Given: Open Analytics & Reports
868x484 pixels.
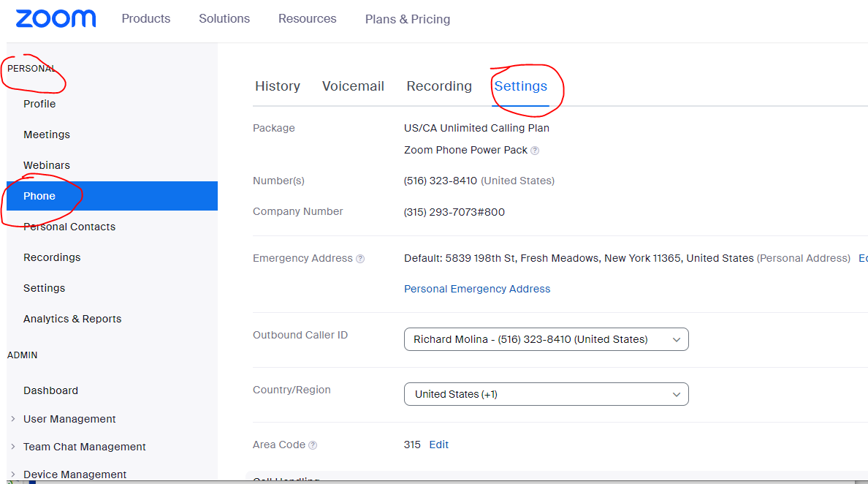Looking at the screenshot, I should tap(72, 319).
